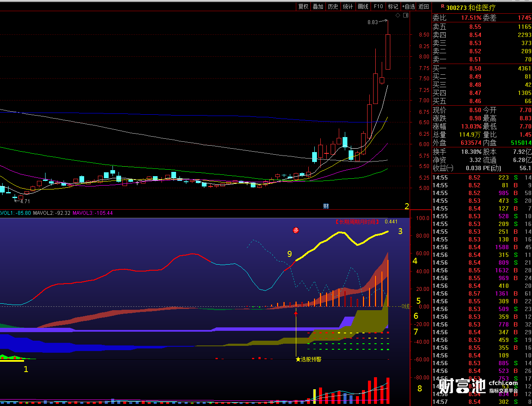Image resolution: width=532 pixels, height=406 pixels.
Task: Select the 买五 8.46 order row
Action: click(x=482, y=101)
